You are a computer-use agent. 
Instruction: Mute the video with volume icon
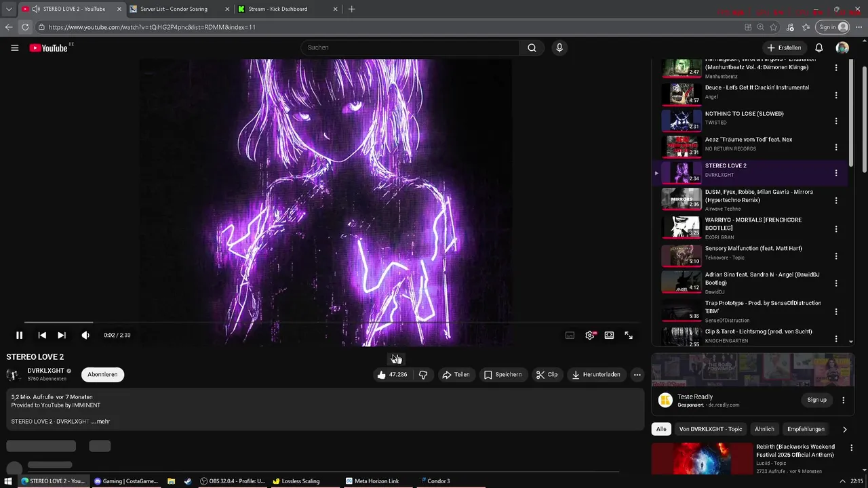pos(85,335)
